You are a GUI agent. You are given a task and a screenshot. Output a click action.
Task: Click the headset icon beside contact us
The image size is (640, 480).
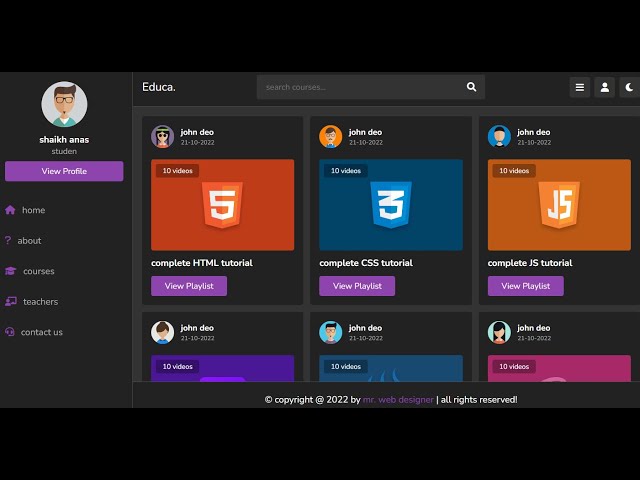click(10, 332)
